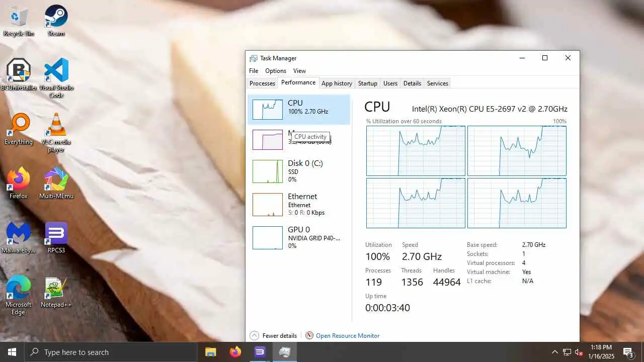Close the Task Manager window
The width and height of the screenshot is (644, 362).
click(568, 58)
